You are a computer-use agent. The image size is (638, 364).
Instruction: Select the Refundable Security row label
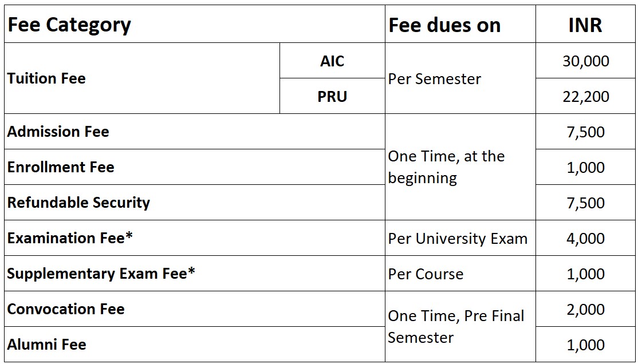tap(195, 202)
